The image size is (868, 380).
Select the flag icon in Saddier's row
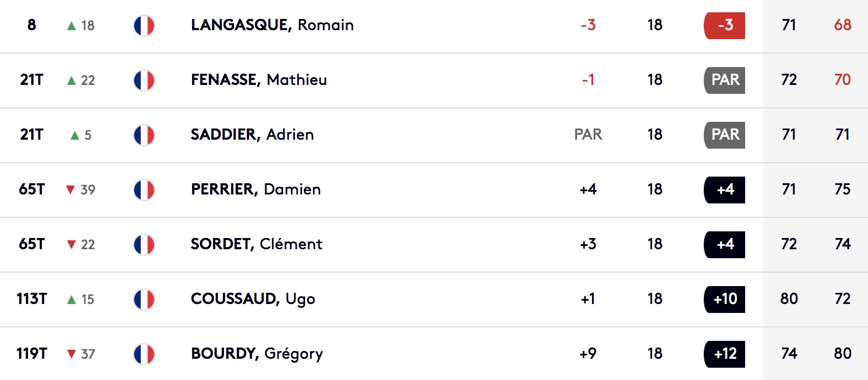(144, 135)
